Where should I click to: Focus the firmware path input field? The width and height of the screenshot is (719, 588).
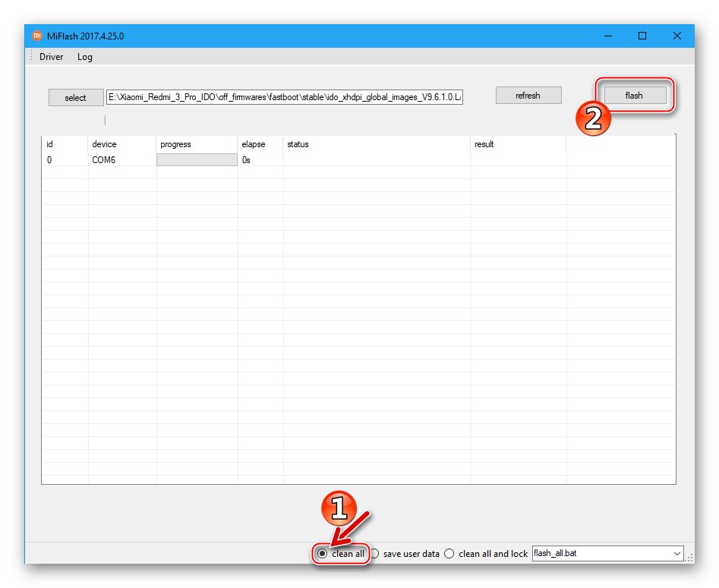(x=284, y=97)
